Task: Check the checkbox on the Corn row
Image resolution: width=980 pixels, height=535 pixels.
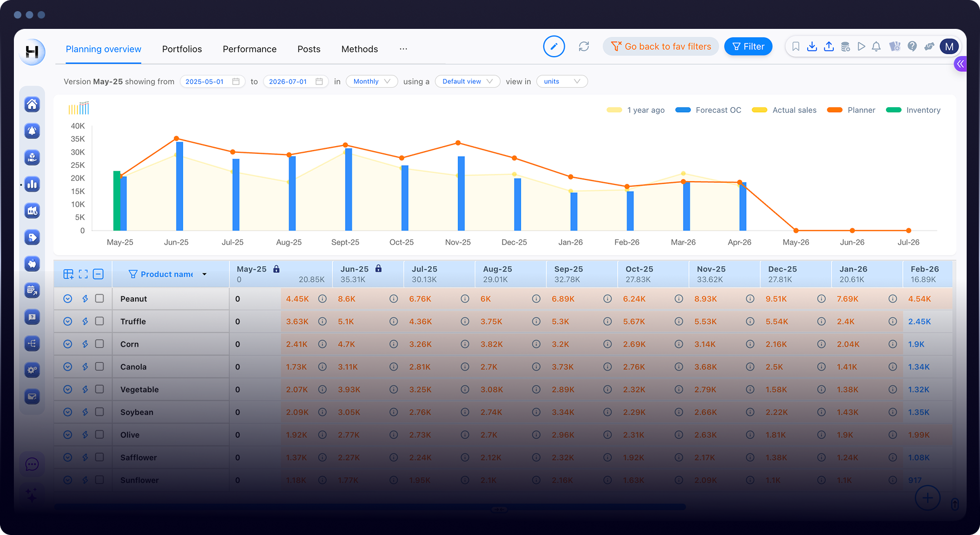Action: tap(100, 344)
